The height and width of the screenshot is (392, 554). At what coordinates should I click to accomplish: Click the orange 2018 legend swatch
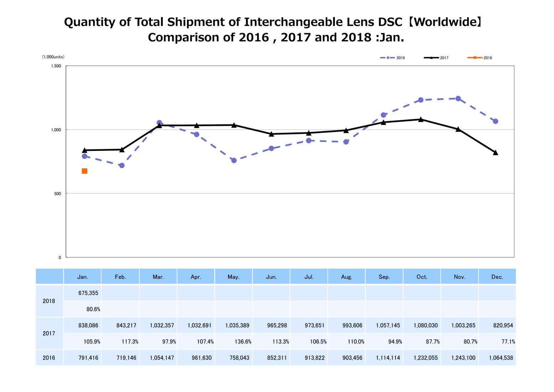(475, 58)
